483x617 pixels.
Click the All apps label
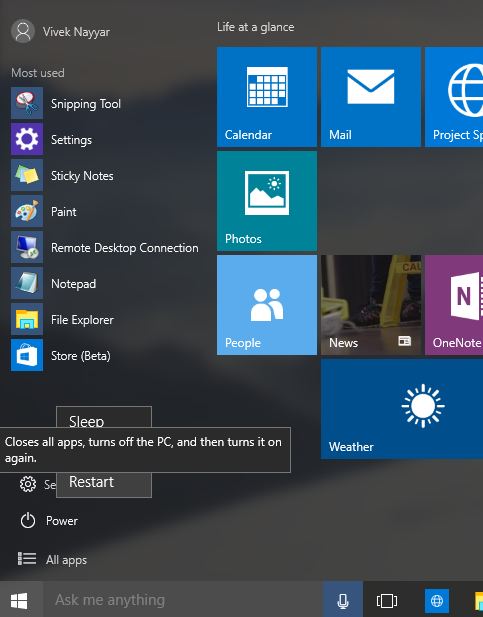(66, 560)
